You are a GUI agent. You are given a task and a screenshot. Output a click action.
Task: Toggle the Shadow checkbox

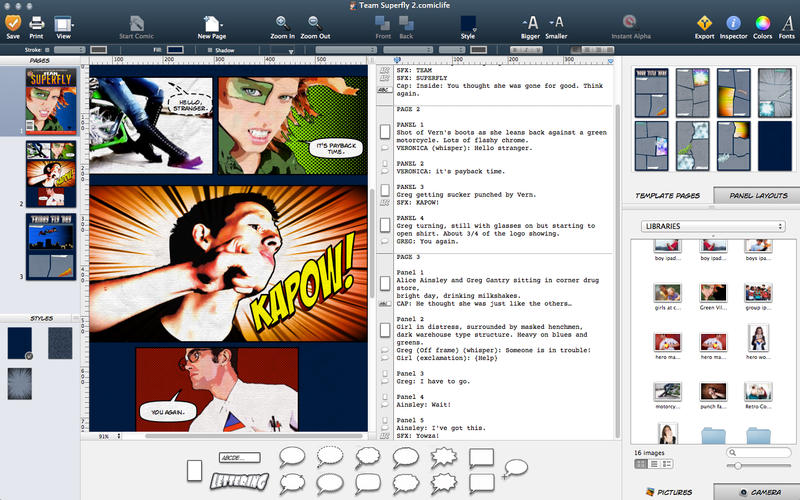coord(208,49)
